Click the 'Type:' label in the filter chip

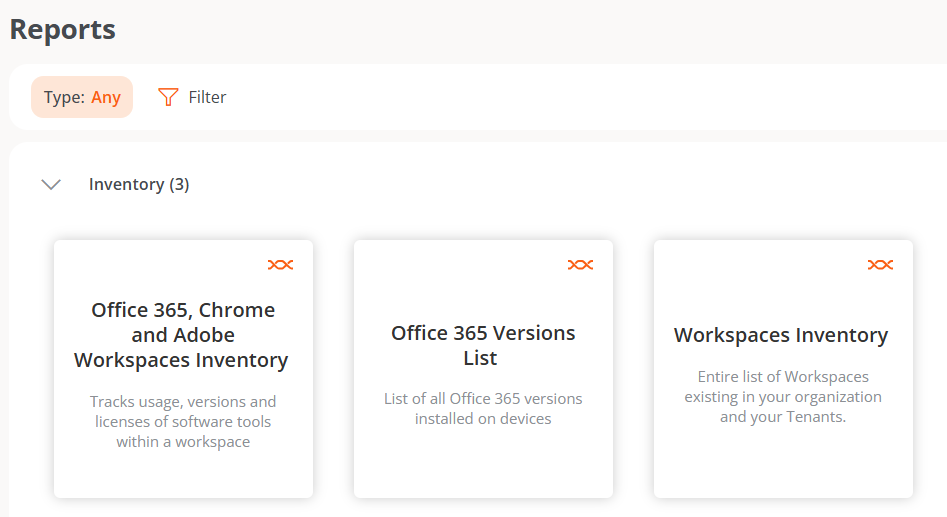tap(64, 97)
